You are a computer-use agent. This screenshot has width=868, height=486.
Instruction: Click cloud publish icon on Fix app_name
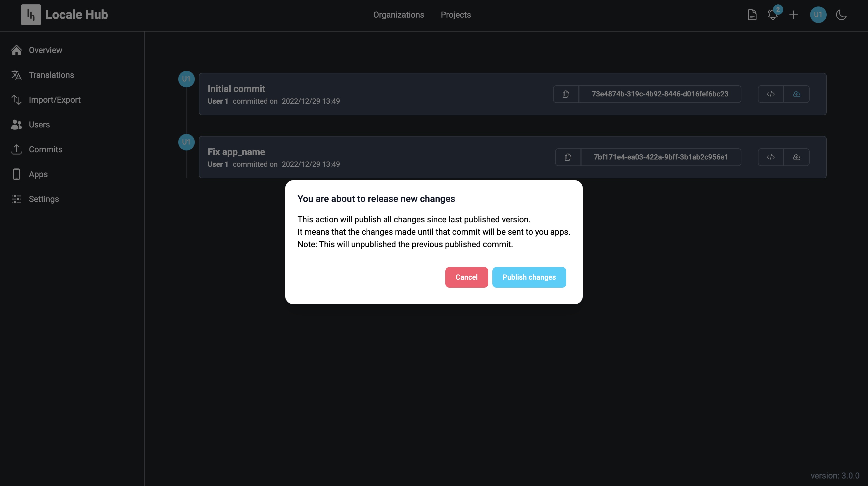796,157
